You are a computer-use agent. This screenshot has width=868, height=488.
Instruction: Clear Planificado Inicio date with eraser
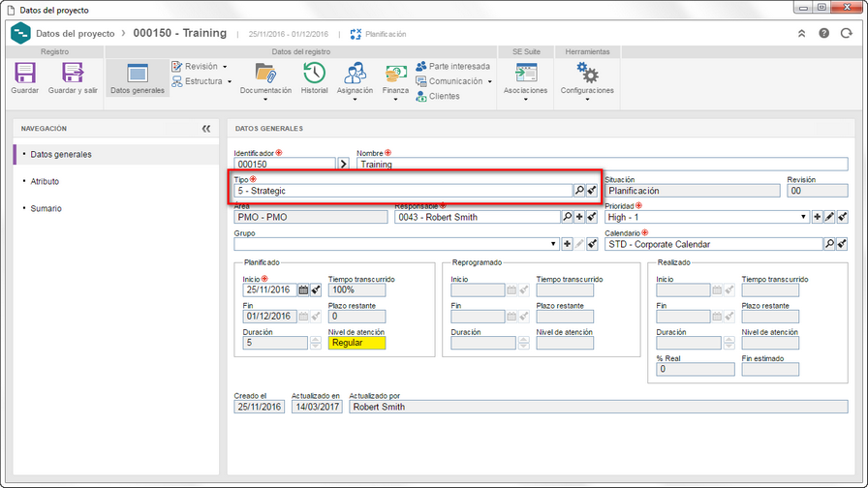point(316,290)
